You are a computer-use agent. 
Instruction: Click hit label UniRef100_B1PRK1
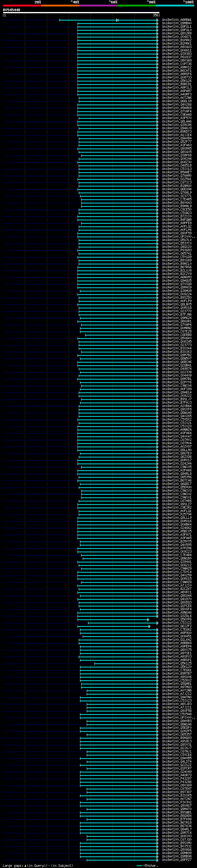pos(176,43)
